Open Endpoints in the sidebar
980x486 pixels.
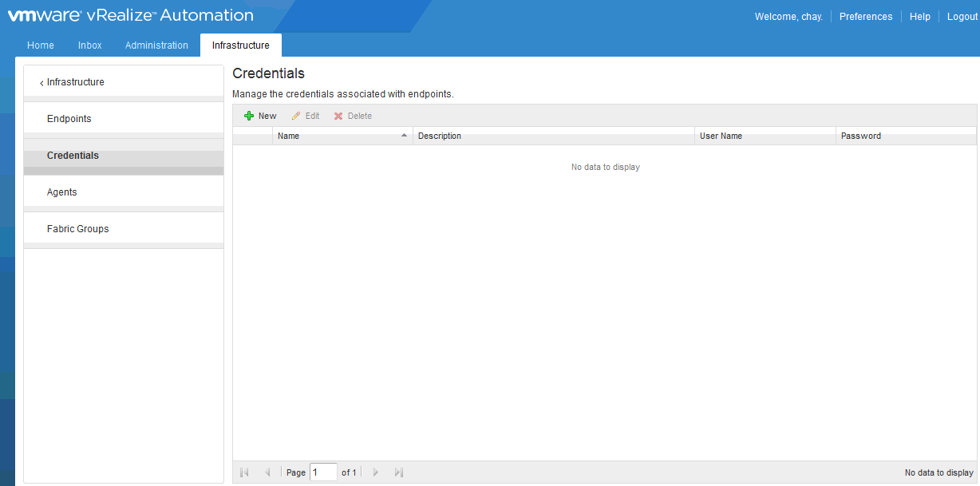[69, 119]
